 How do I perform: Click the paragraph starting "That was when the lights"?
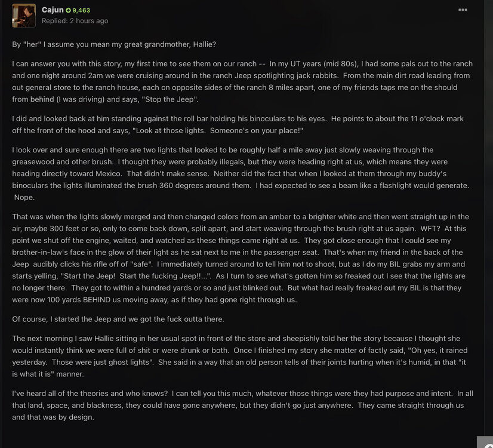[239, 258]
